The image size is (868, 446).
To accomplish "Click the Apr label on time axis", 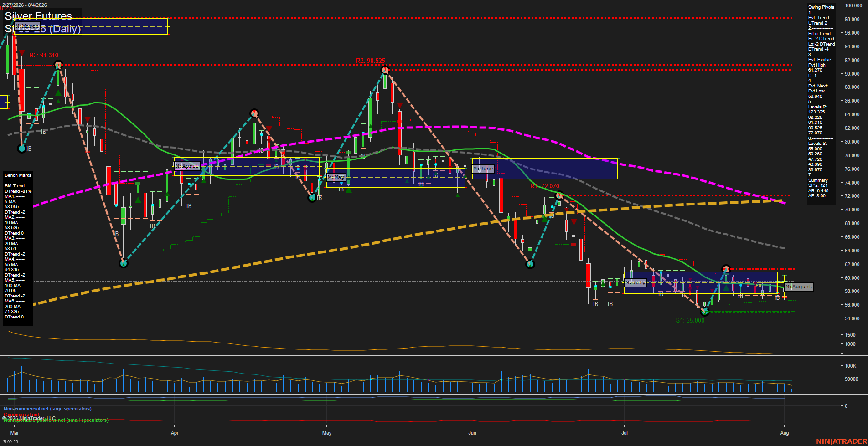I will pos(175,433).
